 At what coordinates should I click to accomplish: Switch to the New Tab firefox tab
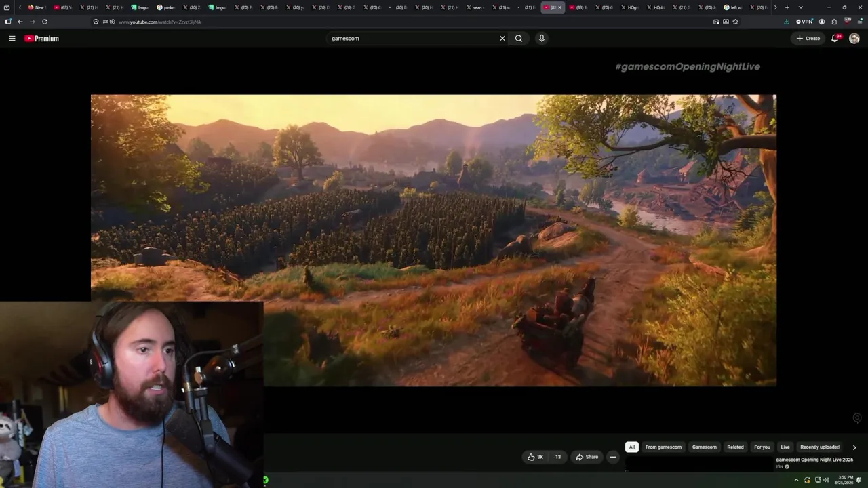[36, 7]
